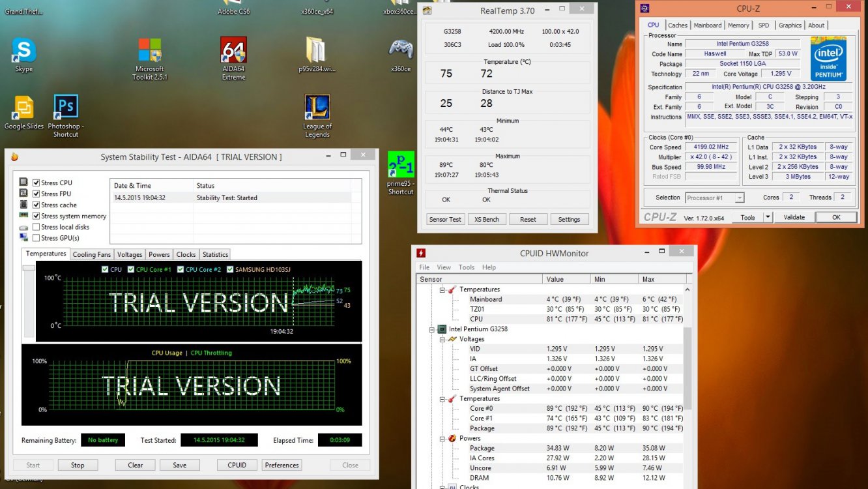Open Google Slides desktop shortcut
The image size is (868, 489).
23,108
